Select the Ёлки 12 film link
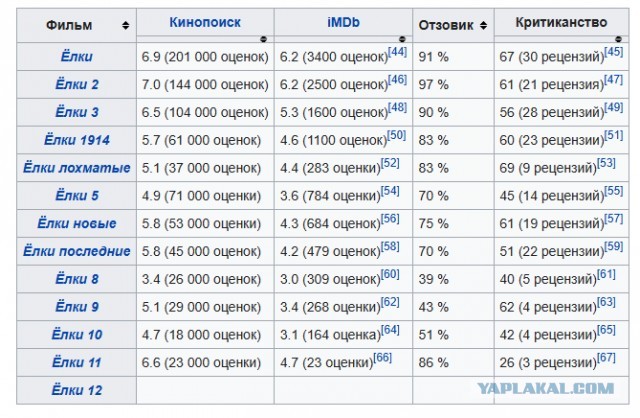Screen dimensions: 640x418 click(76, 387)
